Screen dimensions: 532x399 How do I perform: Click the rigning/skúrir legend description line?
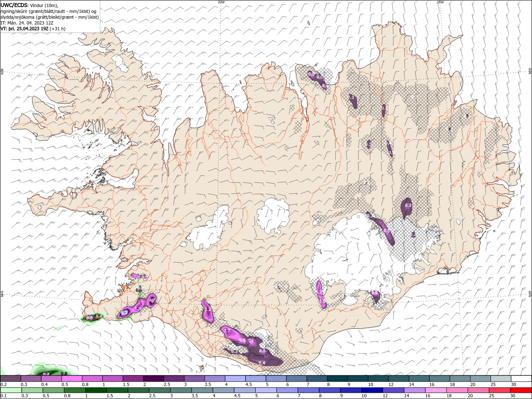(48, 11)
